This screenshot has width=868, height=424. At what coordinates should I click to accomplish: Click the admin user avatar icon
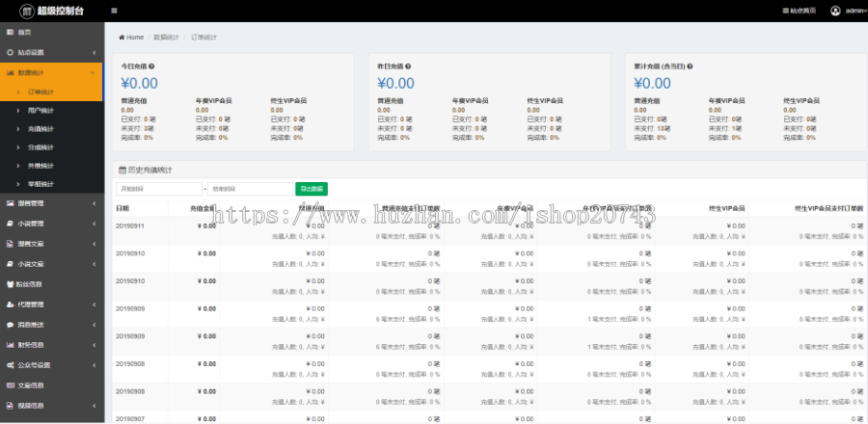pos(835,11)
